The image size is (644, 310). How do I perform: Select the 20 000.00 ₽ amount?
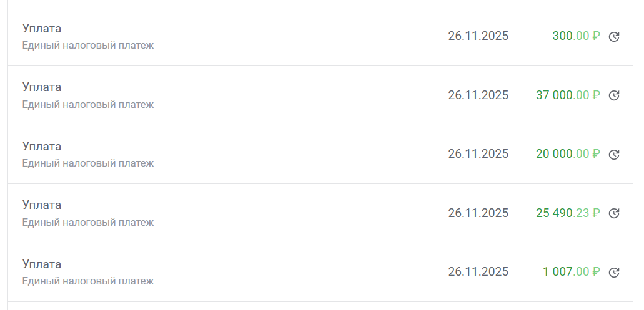tap(567, 154)
